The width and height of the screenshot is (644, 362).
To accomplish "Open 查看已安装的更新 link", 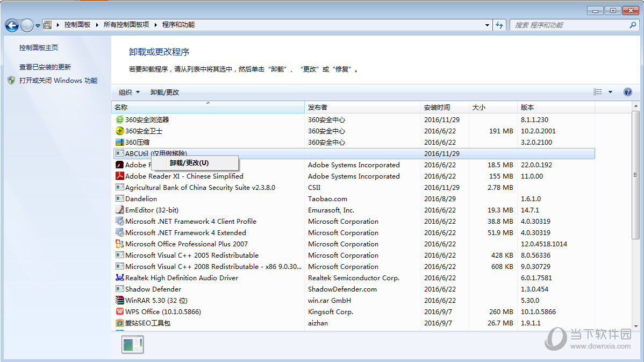I will [45, 67].
